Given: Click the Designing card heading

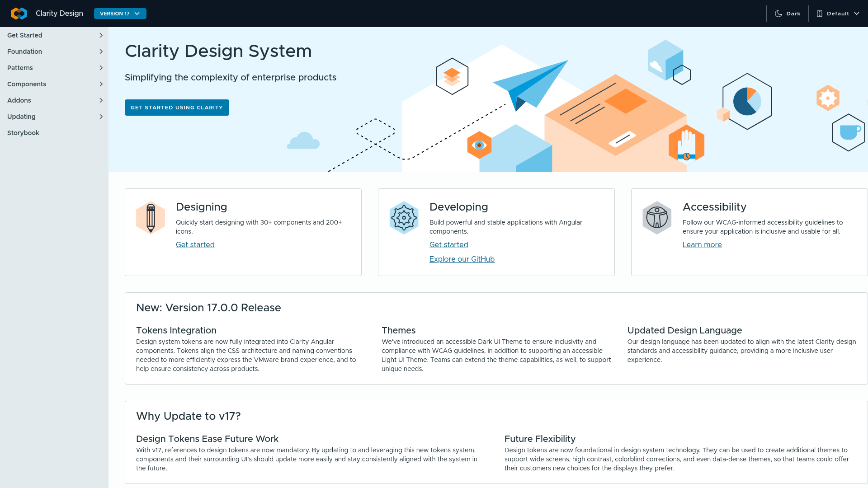Looking at the screenshot, I should 201,207.
